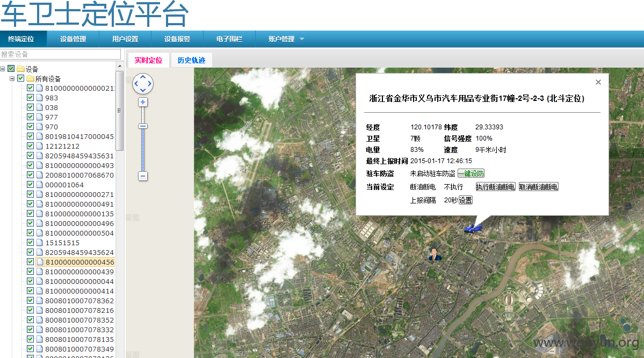Switch to the 实时定位 tab
Viewport: 644px width, 358px height.
(148, 60)
